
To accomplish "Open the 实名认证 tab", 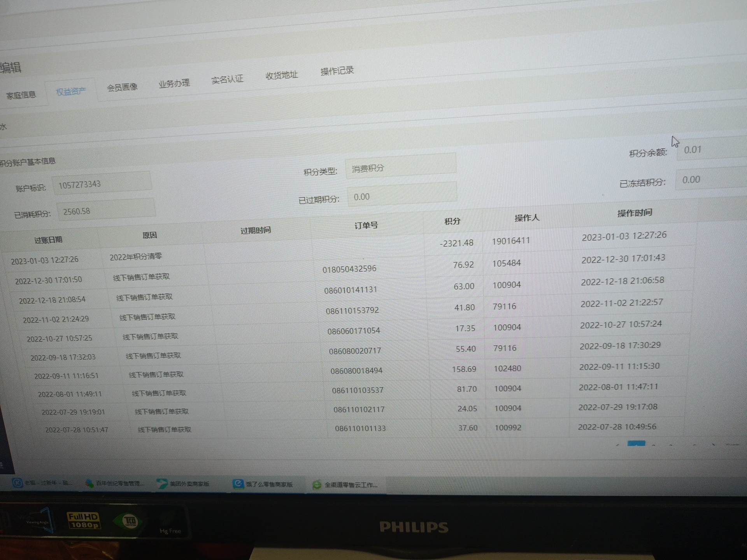I will [227, 79].
